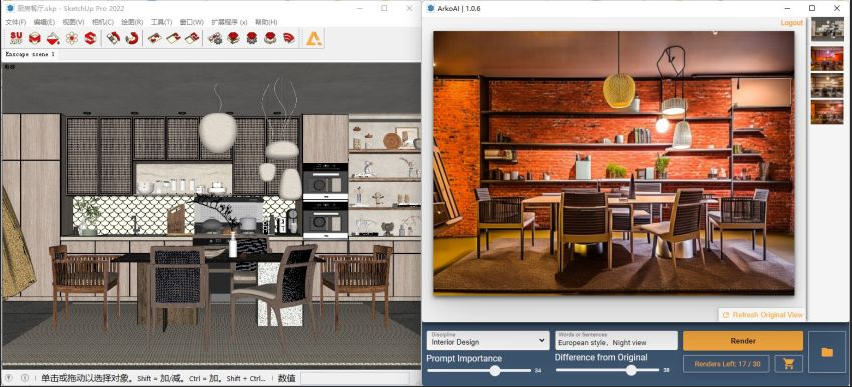
Task: Open the 相机(C) menu
Action: click(103, 22)
